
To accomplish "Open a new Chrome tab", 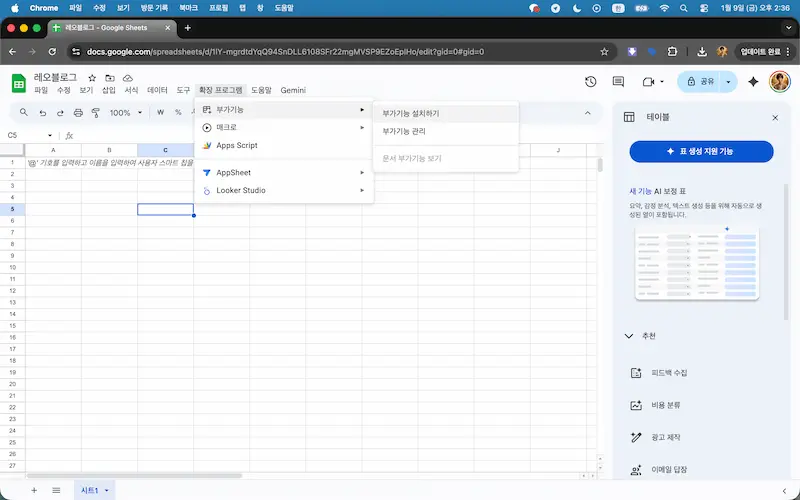I will tap(188, 28).
